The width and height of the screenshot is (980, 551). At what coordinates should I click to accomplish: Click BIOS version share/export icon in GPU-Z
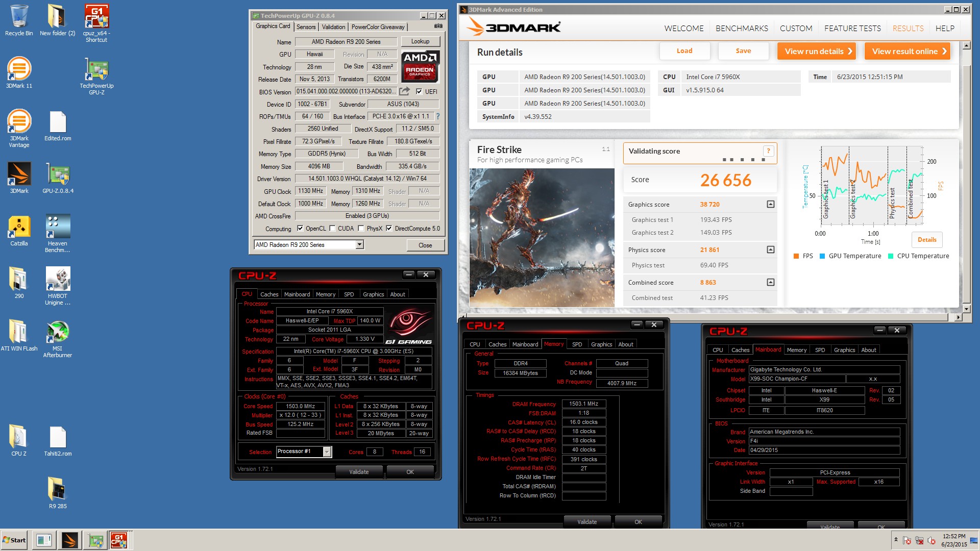pos(404,91)
